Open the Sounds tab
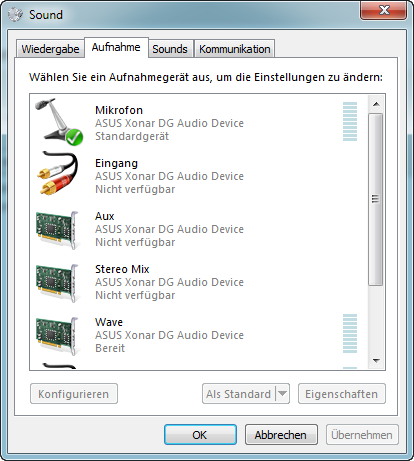 coord(170,49)
